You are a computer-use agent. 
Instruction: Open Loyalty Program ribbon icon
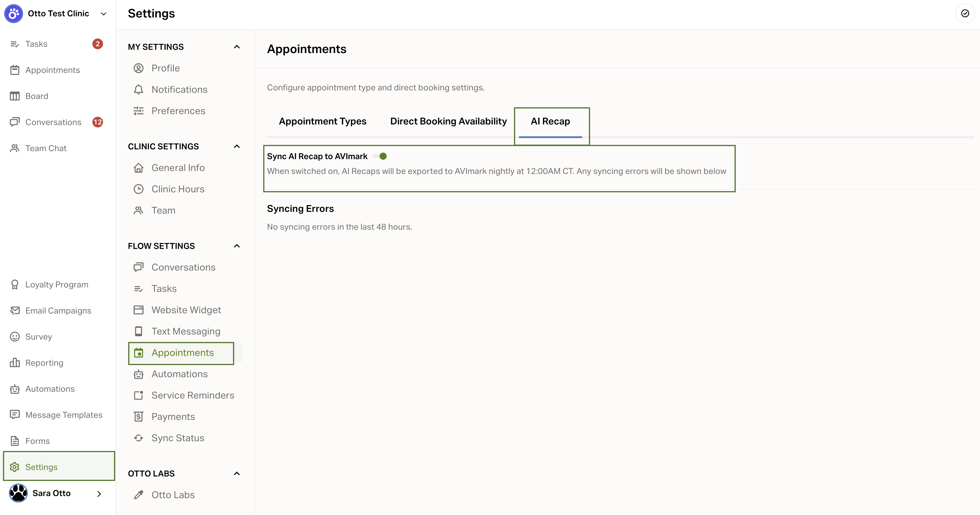(x=15, y=285)
